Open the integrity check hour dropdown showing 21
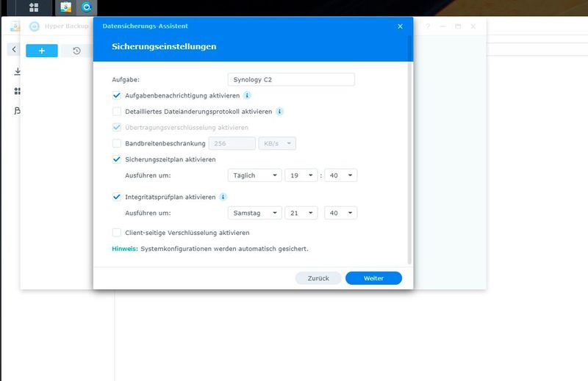588x381 pixels. pyautogui.click(x=301, y=213)
